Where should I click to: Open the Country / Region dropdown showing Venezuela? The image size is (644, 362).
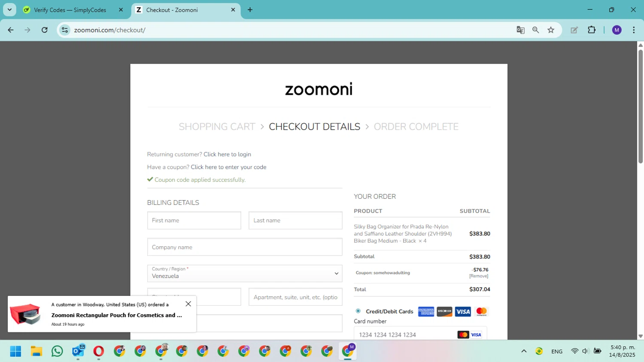coord(245,273)
